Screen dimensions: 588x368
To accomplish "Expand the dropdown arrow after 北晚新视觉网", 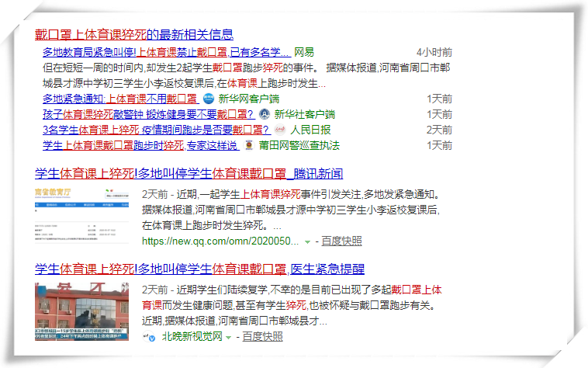I will click(x=228, y=337).
